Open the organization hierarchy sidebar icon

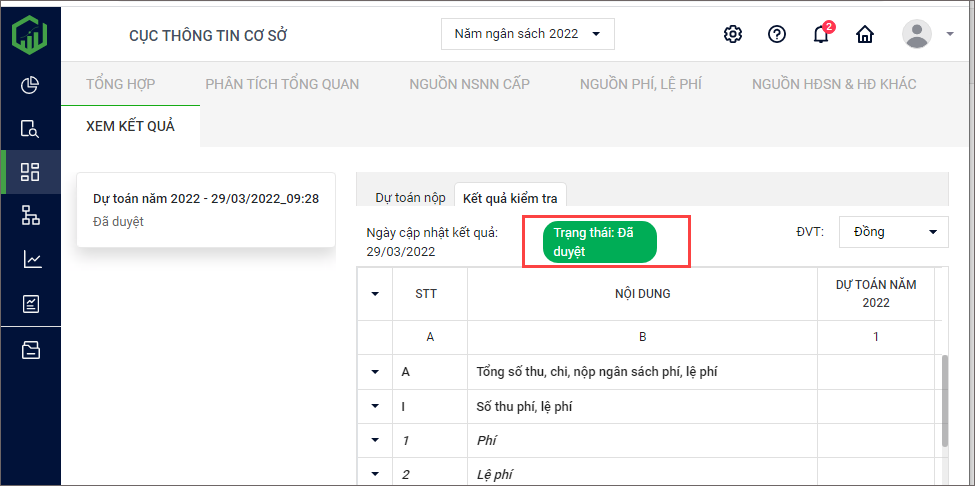(30, 216)
